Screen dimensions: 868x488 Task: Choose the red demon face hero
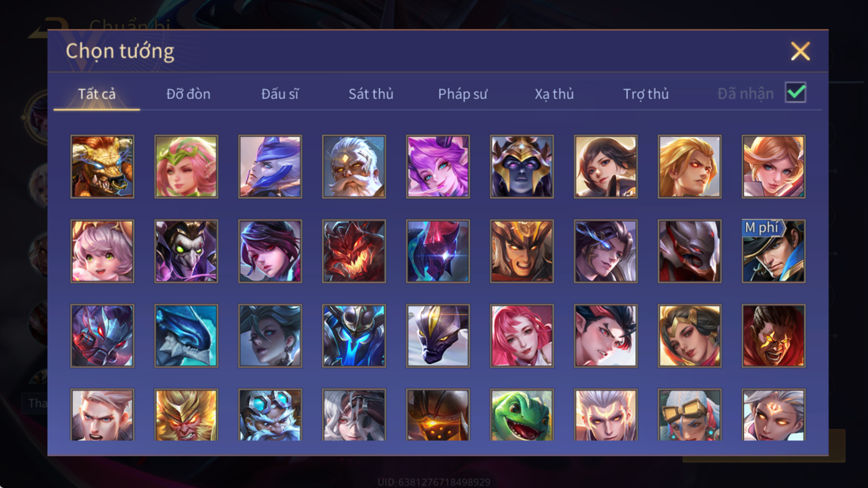(x=354, y=251)
